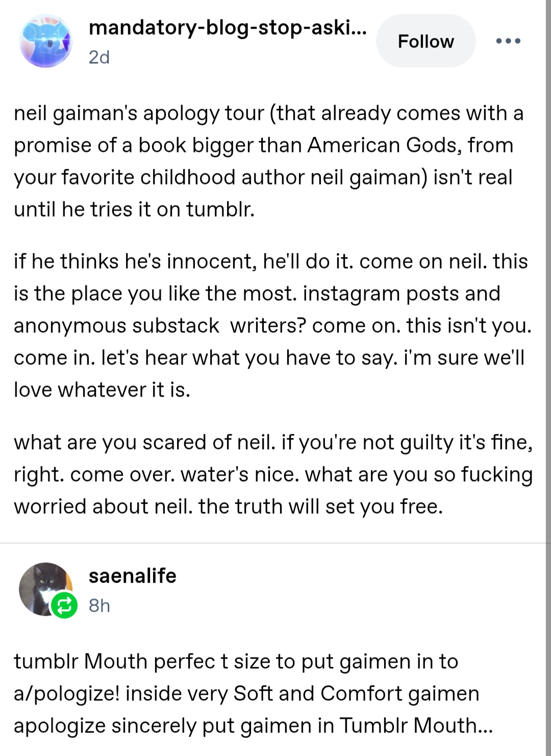551x756 pixels.
Task: Visit the saenalife blog name
Action: [x=132, y=576]
